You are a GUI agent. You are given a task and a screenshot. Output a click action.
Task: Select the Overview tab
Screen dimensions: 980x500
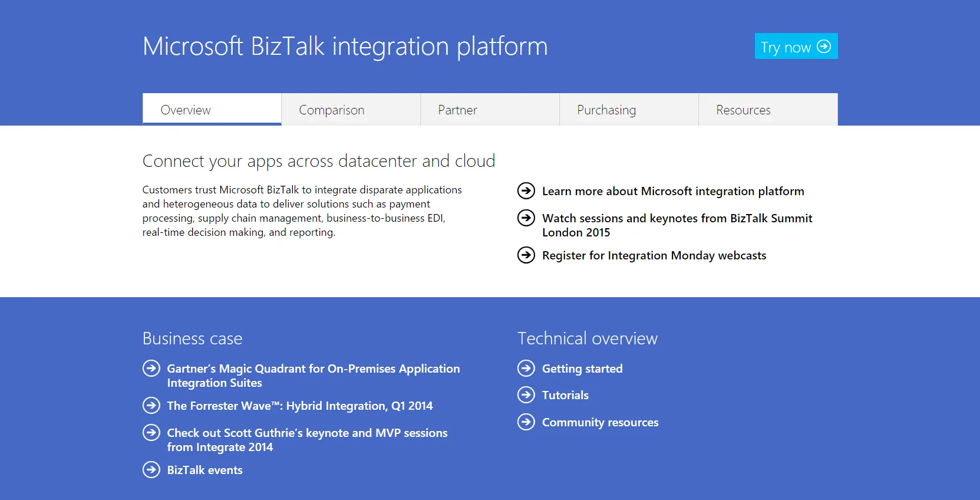[212, 110]
